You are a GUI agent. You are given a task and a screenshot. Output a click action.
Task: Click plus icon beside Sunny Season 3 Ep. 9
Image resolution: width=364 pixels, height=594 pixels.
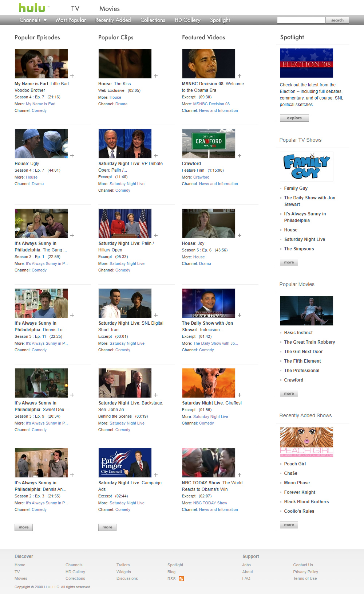[x=72, y=395]
